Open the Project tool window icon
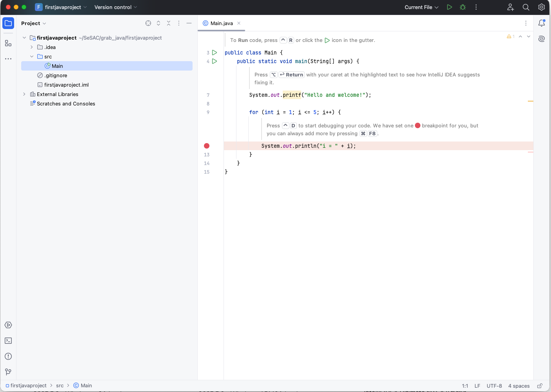This screenshot has height=392, width=551. (8, 23)
